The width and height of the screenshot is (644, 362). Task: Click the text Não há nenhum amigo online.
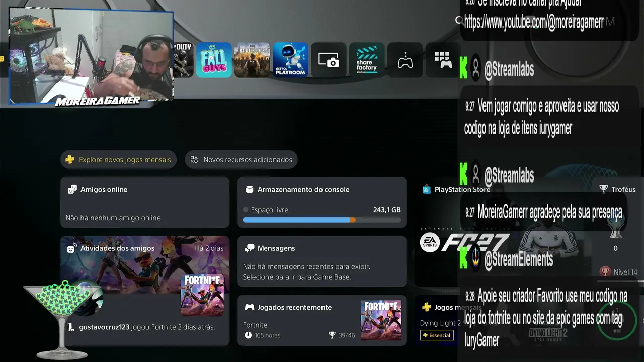pyautogui.click(x=114, y=218)
